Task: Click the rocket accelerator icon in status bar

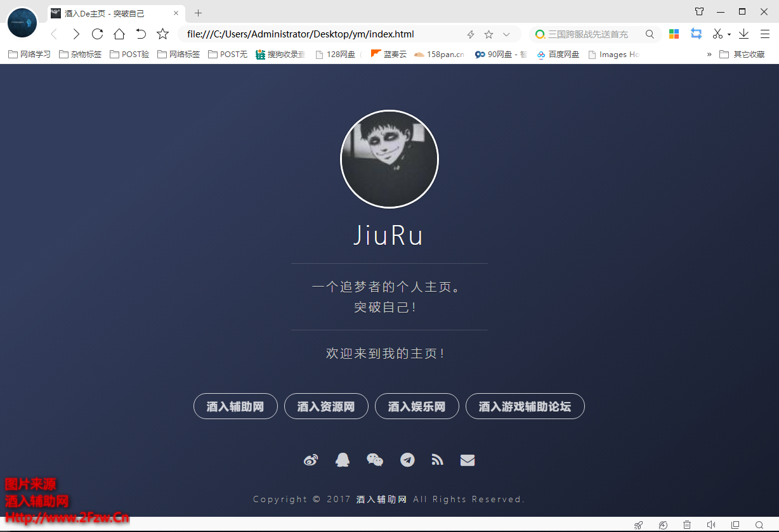Action: [639, 525]
